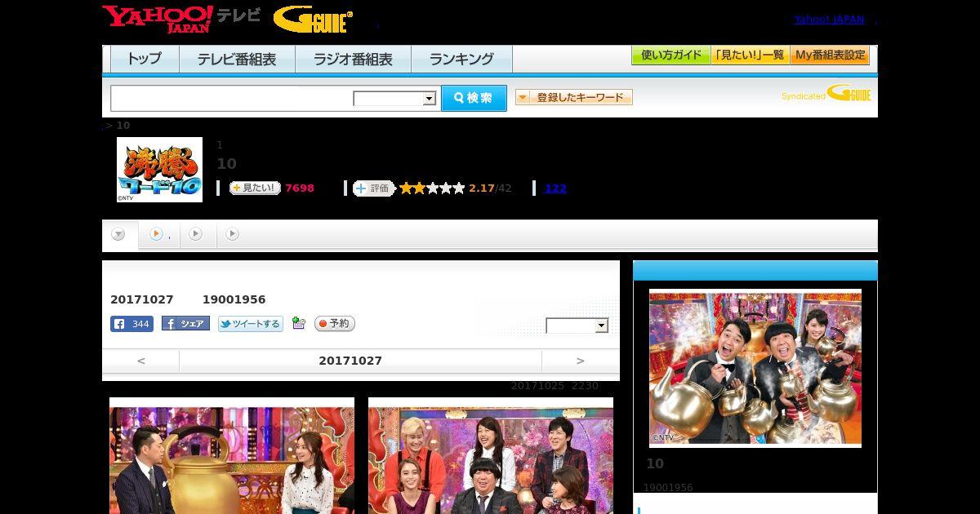This screenshot has height=514, width=980.
Task: Start search with 検索 button
Action: (474, 98)
